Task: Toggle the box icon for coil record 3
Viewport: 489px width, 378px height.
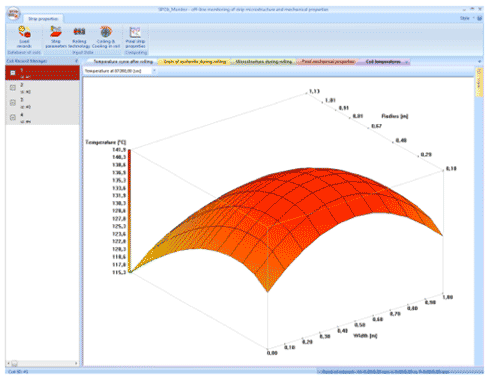Action: [x=13, y=103]
